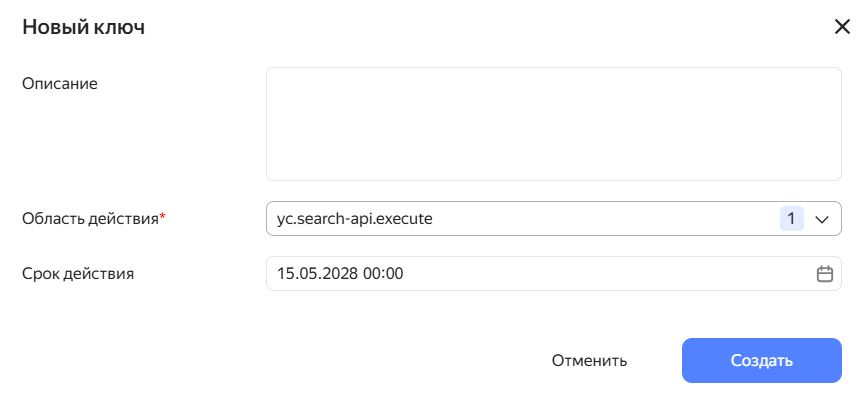Image resolution: width=868 pixels, height=404 pixels.
Task: Select the minutes value in expiry time
Action: point(394,274)
